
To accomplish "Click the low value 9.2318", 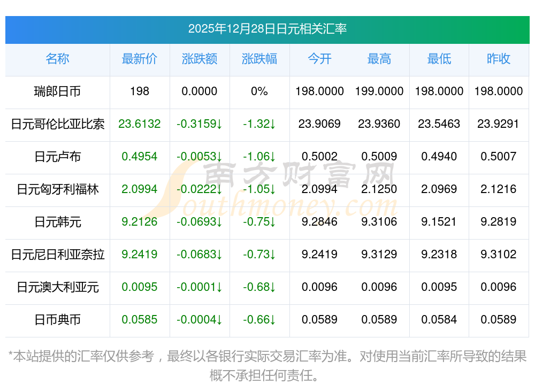I will coord(439,254).
